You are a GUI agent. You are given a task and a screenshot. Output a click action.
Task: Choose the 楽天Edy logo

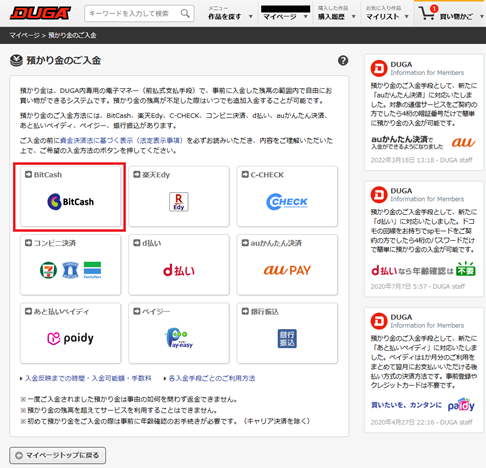coord(179,202)
